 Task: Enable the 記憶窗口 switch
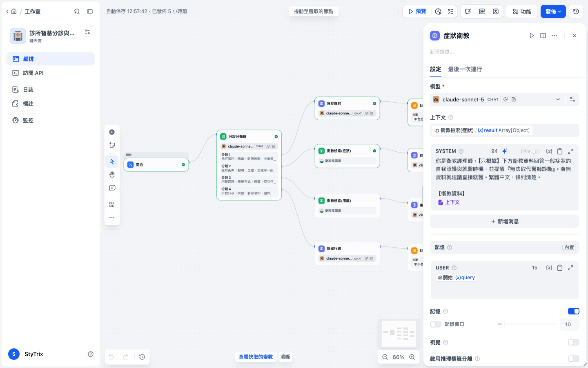[436, 324]
